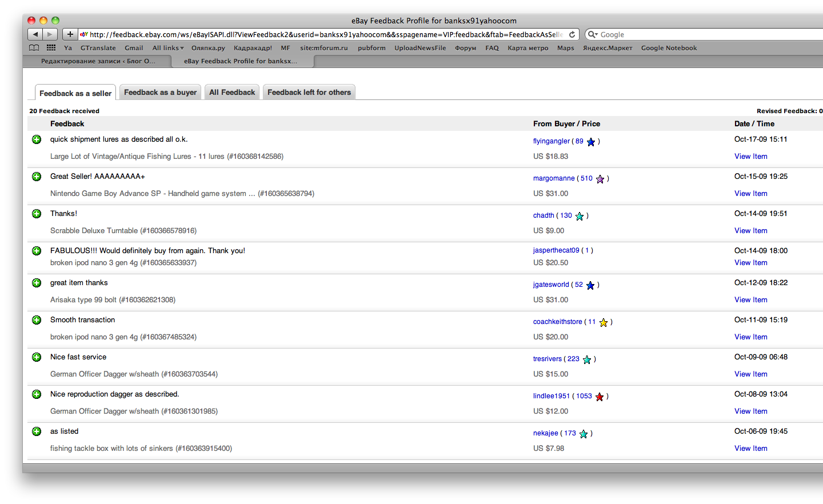Screen dimensions: 823x504
Task: Open the FAQ bookmark
Action: click(492, 48)
